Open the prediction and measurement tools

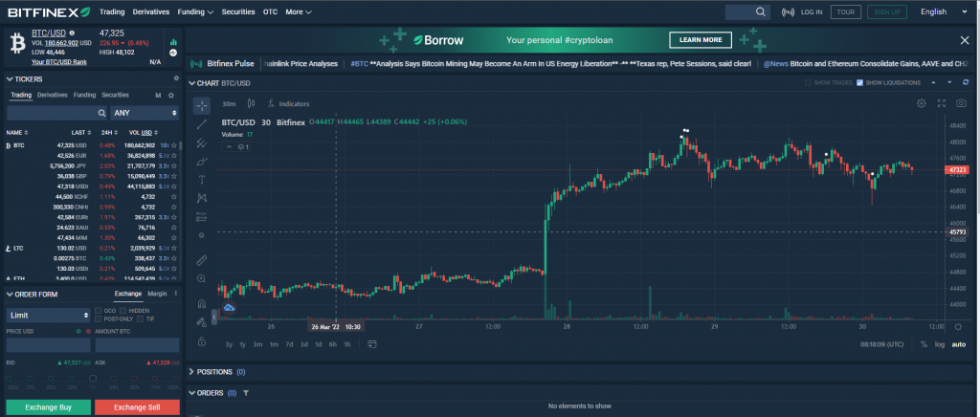pos(201,217)
